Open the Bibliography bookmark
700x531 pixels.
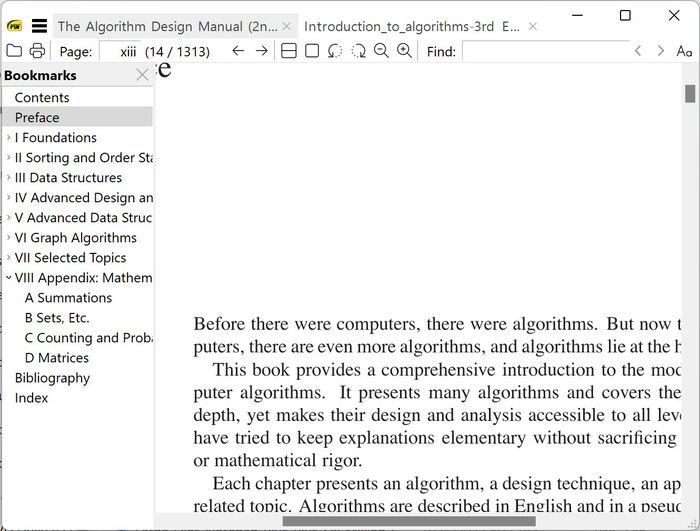[52, 378]
